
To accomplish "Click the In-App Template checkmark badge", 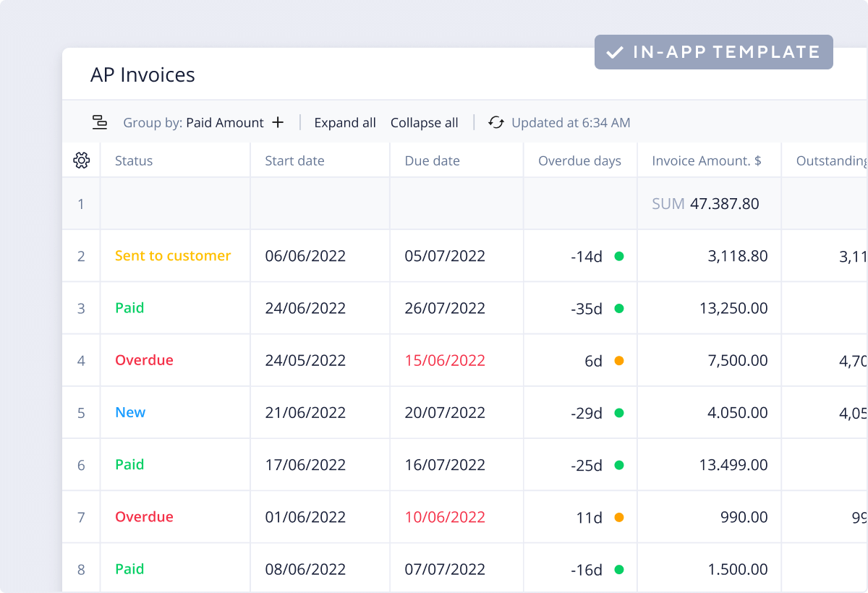I will click(x=713, y=52).
